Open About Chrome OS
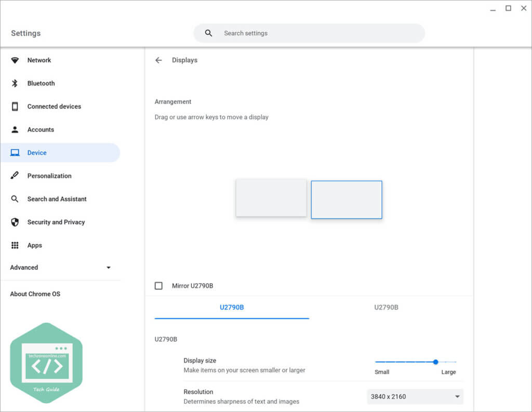Viewport: 532px width, 412px height. (x=35, y=294)
